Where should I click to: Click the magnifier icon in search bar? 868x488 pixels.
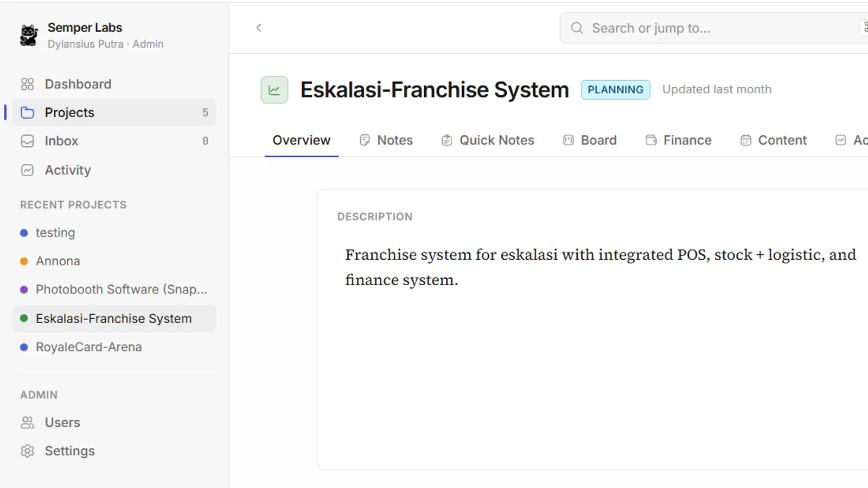tap(577, 28)
